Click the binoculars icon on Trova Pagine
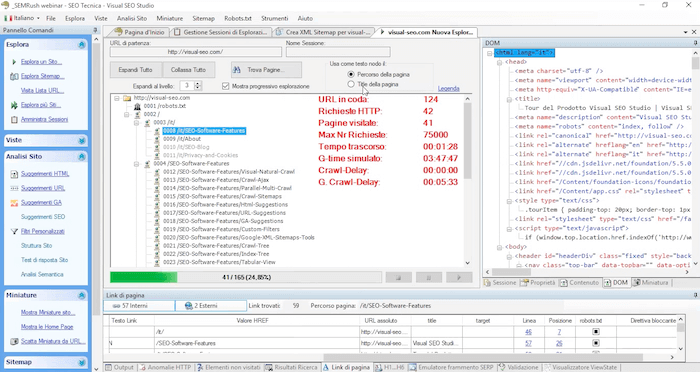 coord(238,70)
